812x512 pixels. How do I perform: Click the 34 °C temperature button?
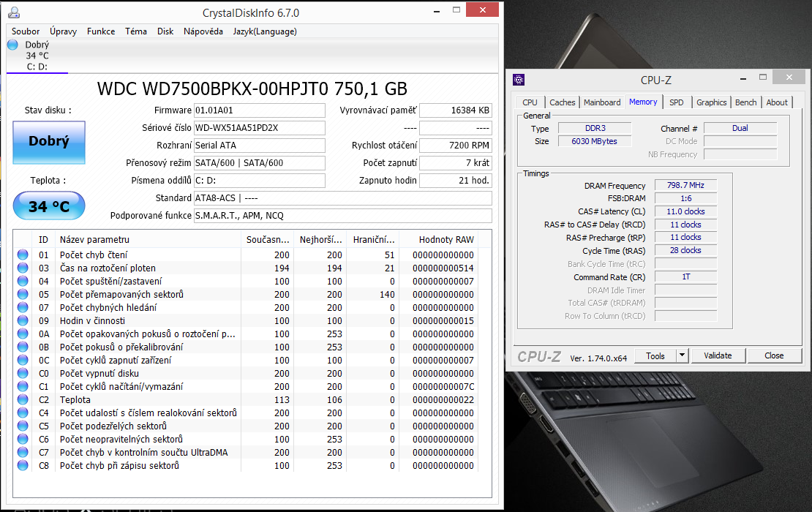click(x=49, y=206)
